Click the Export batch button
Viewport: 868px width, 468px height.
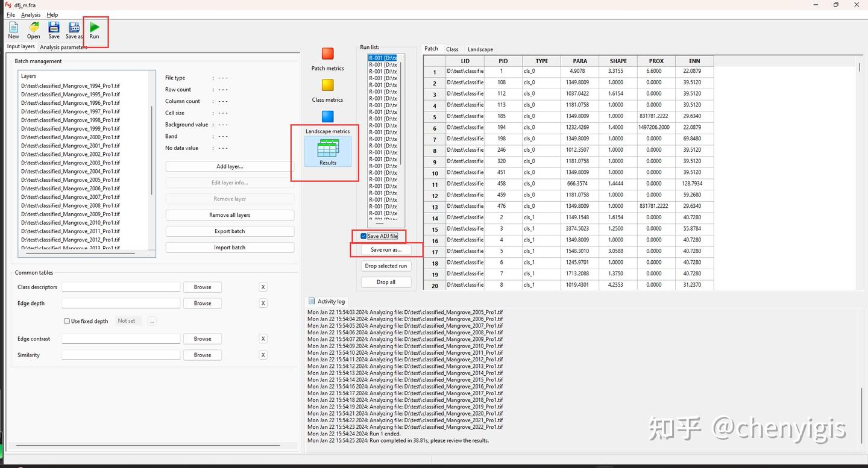click(x=230, y=231)
